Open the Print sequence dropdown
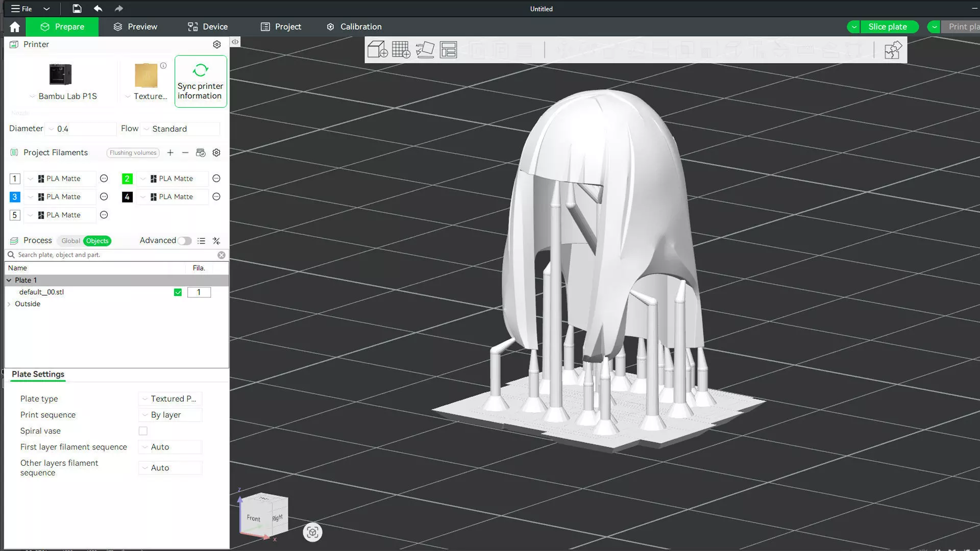This screenshot has height=551, width=980. point(170,415)
